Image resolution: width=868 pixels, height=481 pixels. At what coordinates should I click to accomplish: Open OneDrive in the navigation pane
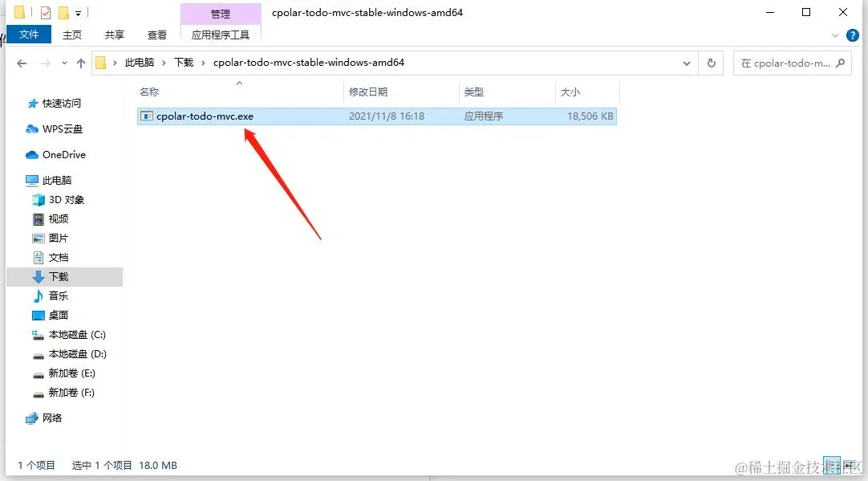pyautogui.click(x=63, y=155)
